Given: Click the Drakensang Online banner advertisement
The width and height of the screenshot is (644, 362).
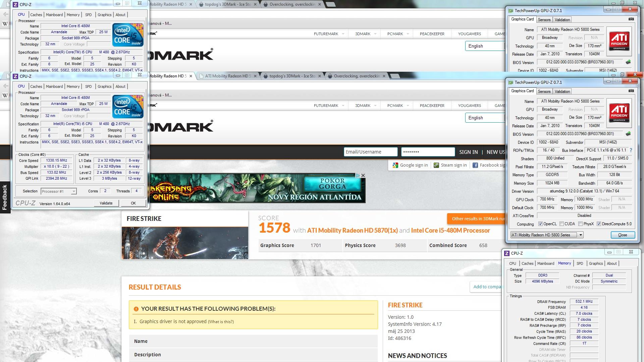Looking at the screenshot, I should pos(257,188).
